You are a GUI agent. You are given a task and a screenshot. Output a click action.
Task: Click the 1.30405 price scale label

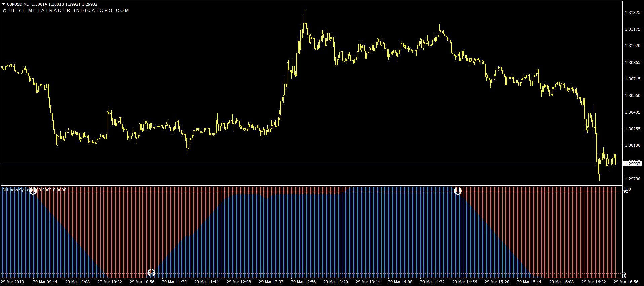pos(632,112)
